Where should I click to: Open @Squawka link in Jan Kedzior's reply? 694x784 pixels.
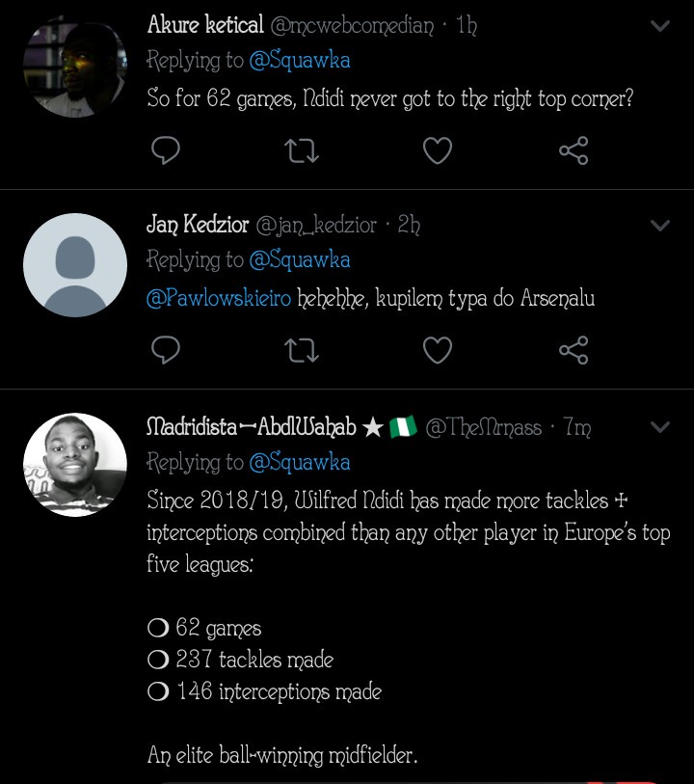[299, 260]
